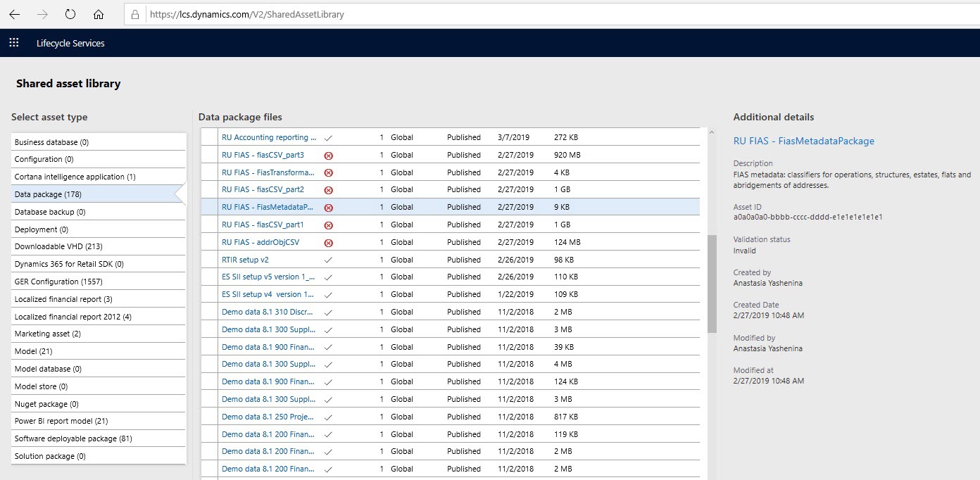Select Database backup (0) asset type
The image size is (980, 480).
pos(99,212)
